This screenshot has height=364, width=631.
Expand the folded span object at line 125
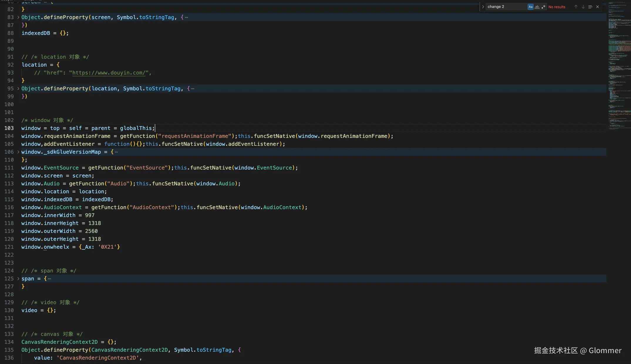(18, 279)
